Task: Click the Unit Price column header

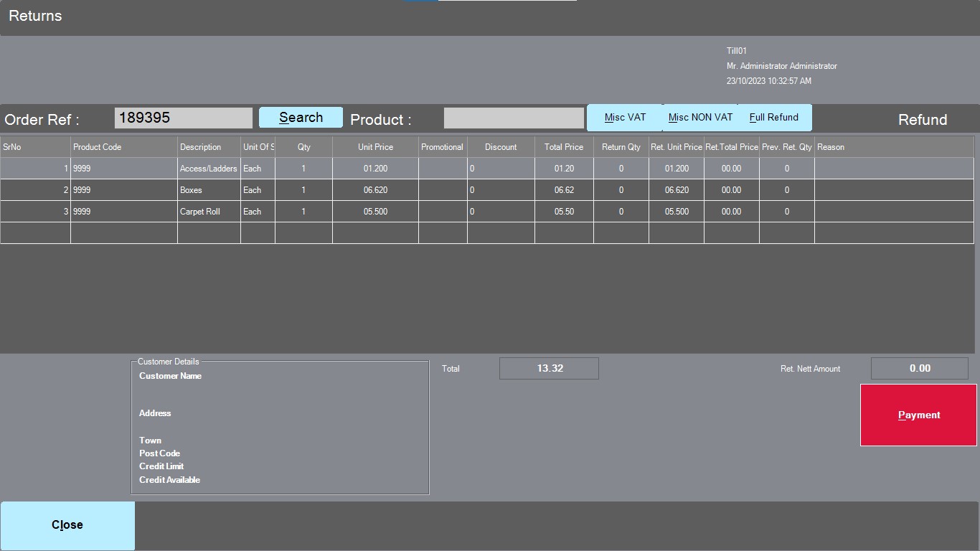Action: point(375,147)
